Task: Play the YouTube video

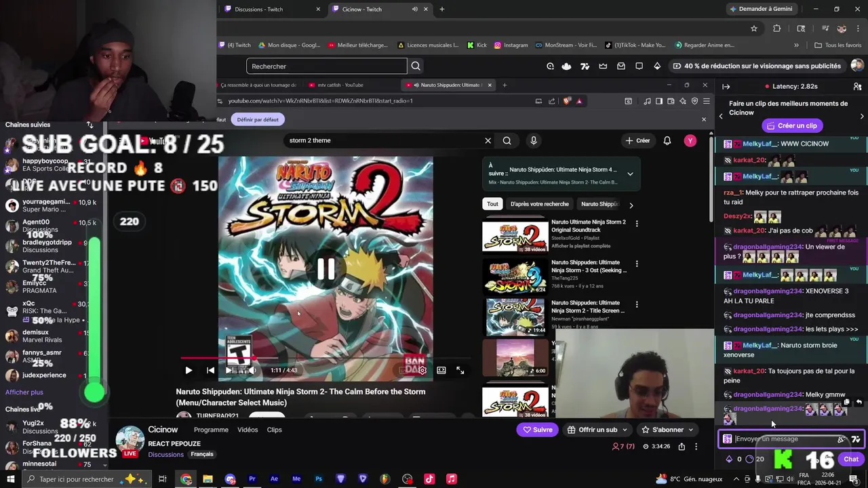Action: point(189,370)
